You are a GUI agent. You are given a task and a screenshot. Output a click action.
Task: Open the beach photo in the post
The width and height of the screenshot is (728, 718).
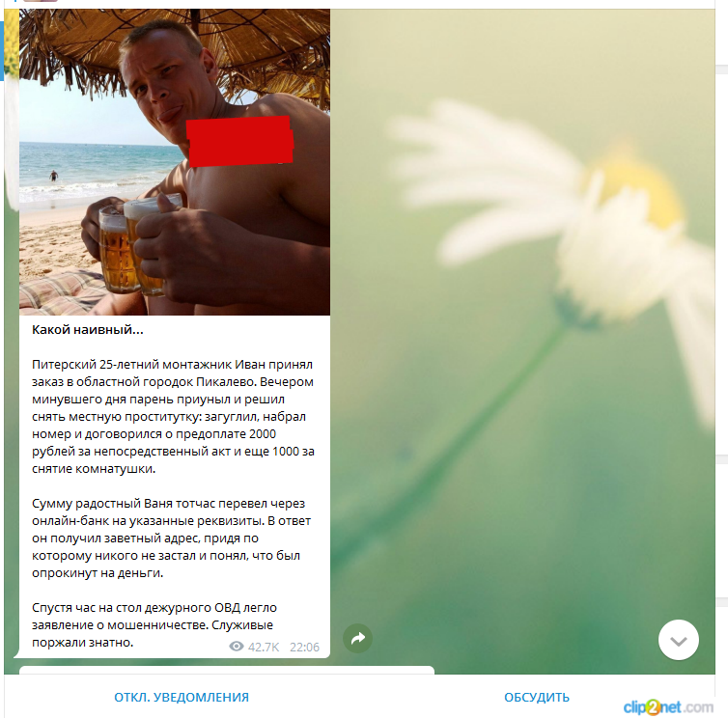[175, 162]
